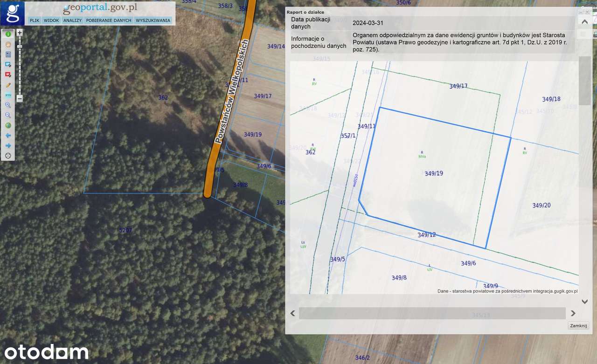Close the Raport o działce window
The width and height of the screenshot is (597, 364).
(x=587, y=13)
